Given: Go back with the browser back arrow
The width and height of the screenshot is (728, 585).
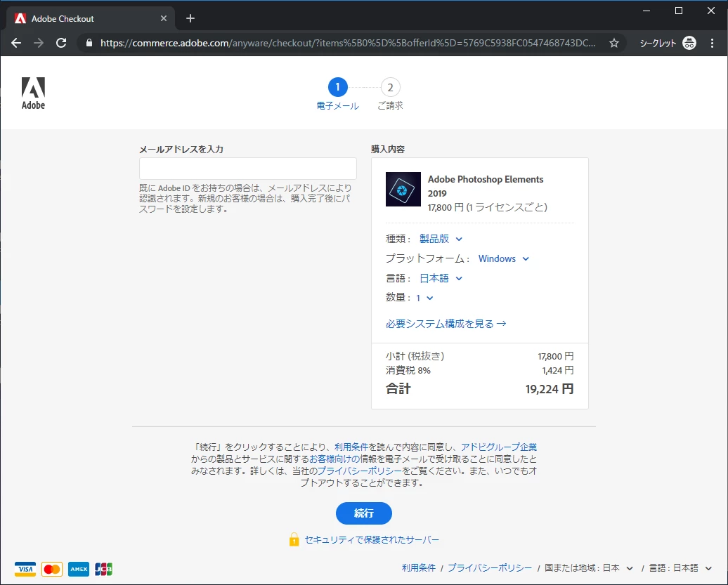Looking at the screenshot, I should coord(16,43).
